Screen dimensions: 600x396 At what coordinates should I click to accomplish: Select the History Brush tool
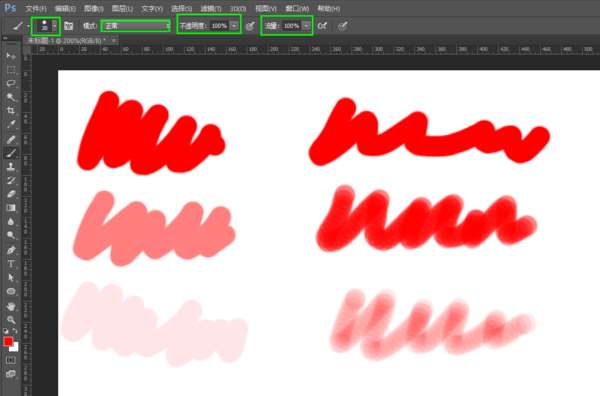pyautogui.click(x=11, y=180)
